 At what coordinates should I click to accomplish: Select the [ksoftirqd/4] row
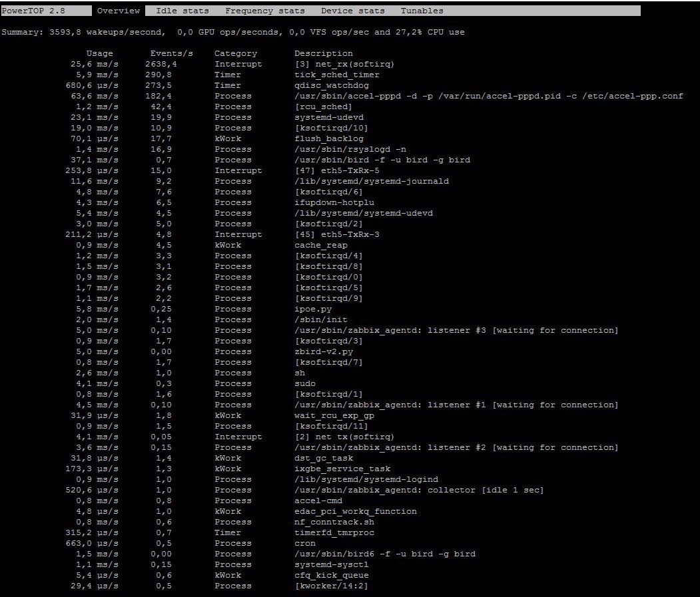(219, 256)
